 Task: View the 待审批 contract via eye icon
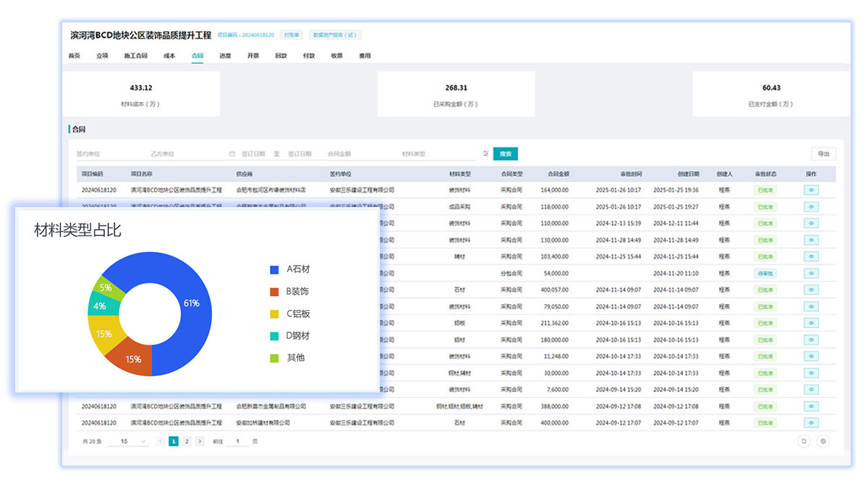(x=811, y=273)
